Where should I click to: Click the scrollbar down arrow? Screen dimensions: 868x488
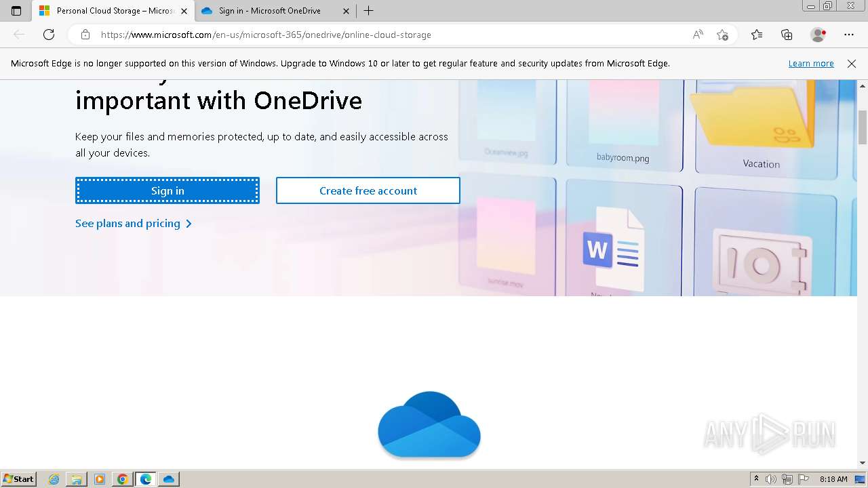coord(863,463)
